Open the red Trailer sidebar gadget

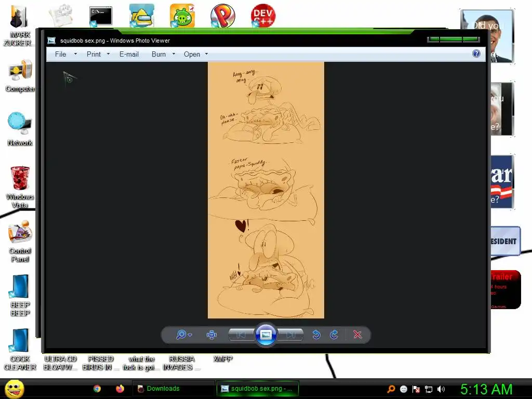(x=506, y=290)
